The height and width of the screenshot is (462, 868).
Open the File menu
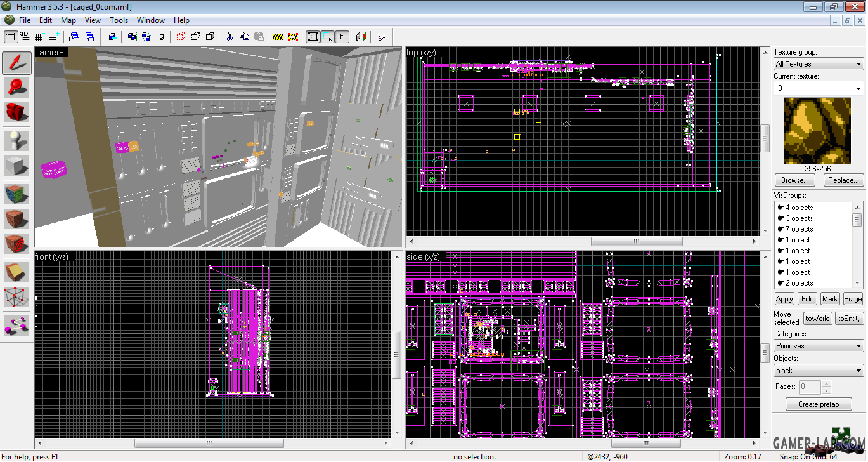(25, 20)
